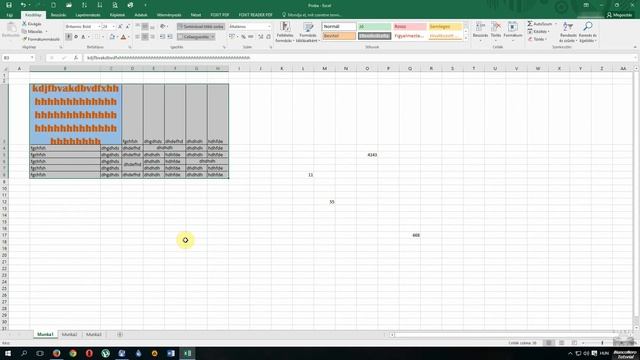Click the AutoSzum sigma button
Viewport: 640px width, 360px height.
[539, 24]
